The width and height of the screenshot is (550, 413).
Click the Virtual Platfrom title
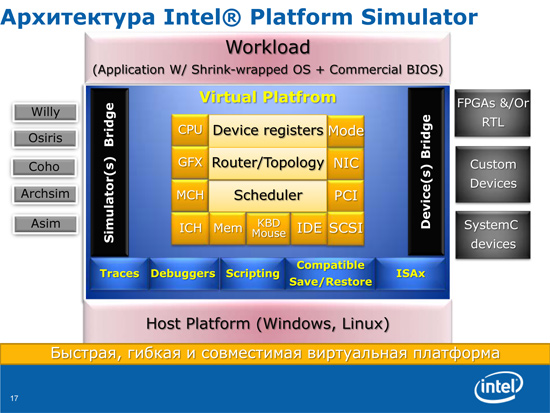(x=268, y=97)
